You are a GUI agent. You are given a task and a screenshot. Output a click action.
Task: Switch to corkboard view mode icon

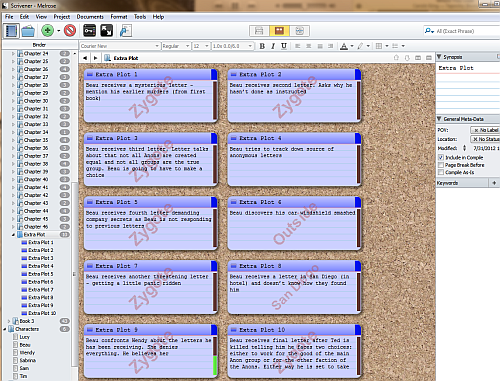click(x=279, y=31)
